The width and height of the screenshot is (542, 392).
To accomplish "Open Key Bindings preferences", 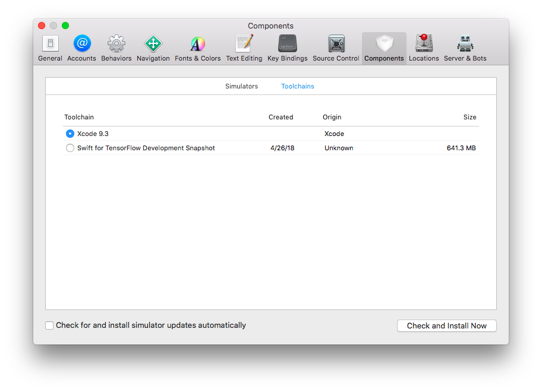I will pos(287,48).
